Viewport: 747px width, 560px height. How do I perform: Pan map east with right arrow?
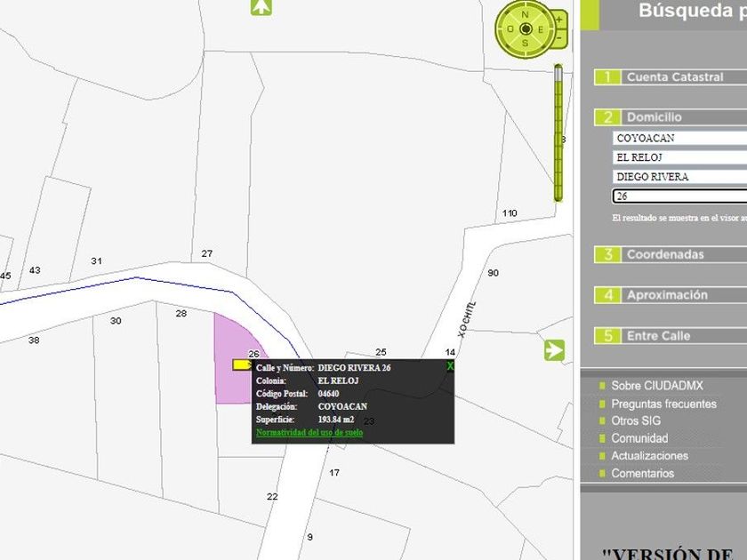coord(555,349)
